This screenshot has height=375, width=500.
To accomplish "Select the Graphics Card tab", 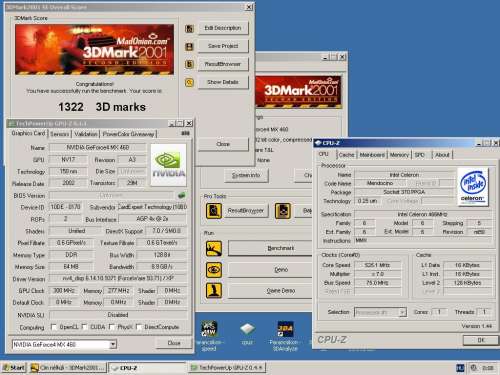I will tap(28, 133).
